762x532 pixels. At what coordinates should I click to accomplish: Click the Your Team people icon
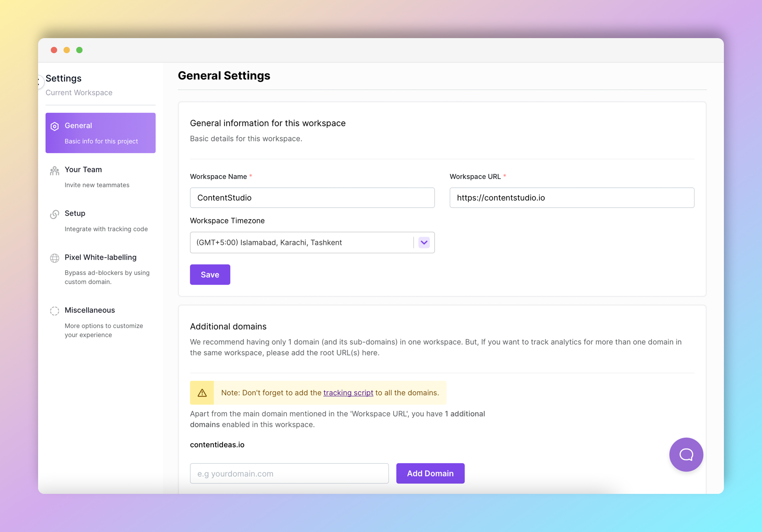point(55,171)
